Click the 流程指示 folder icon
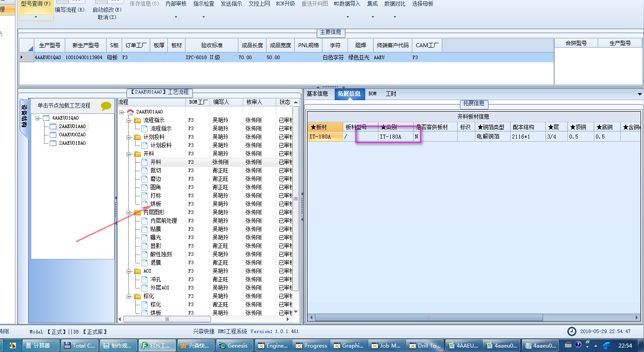The width and height of the screenshot is (644, 352). 137,120
